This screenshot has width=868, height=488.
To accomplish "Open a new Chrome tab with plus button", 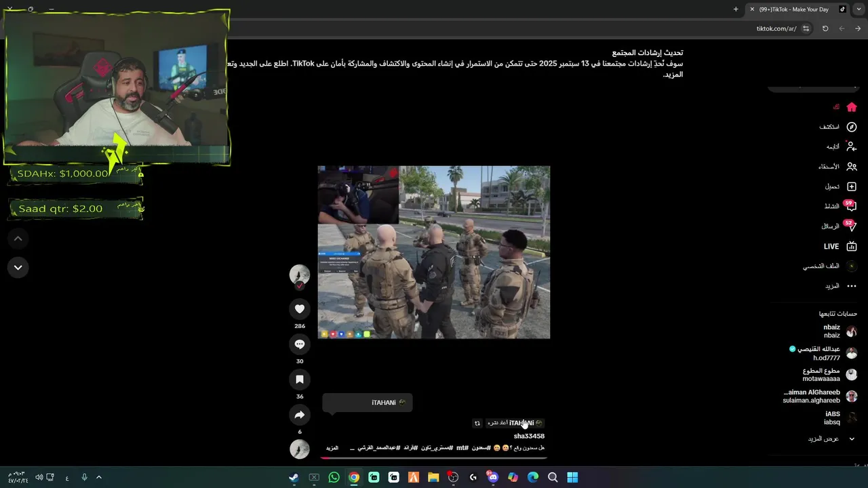I will point(736,9).
